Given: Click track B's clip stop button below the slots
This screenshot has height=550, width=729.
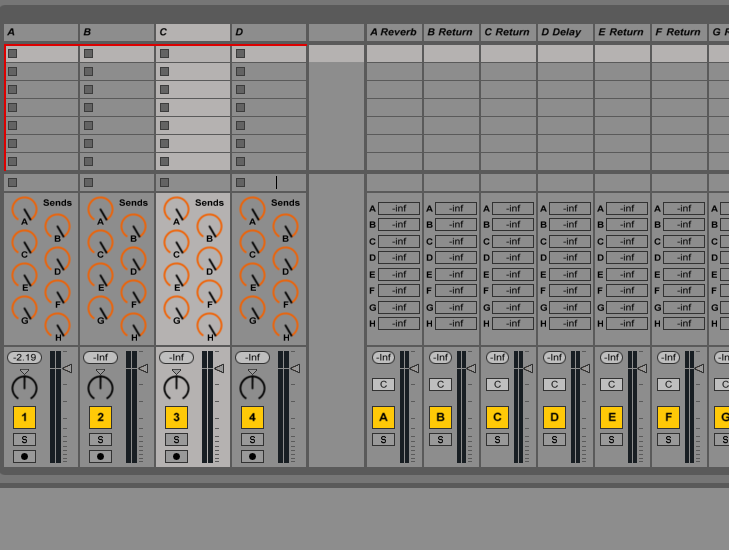Looking at the screenshot, I should click(x=88, y=183).
